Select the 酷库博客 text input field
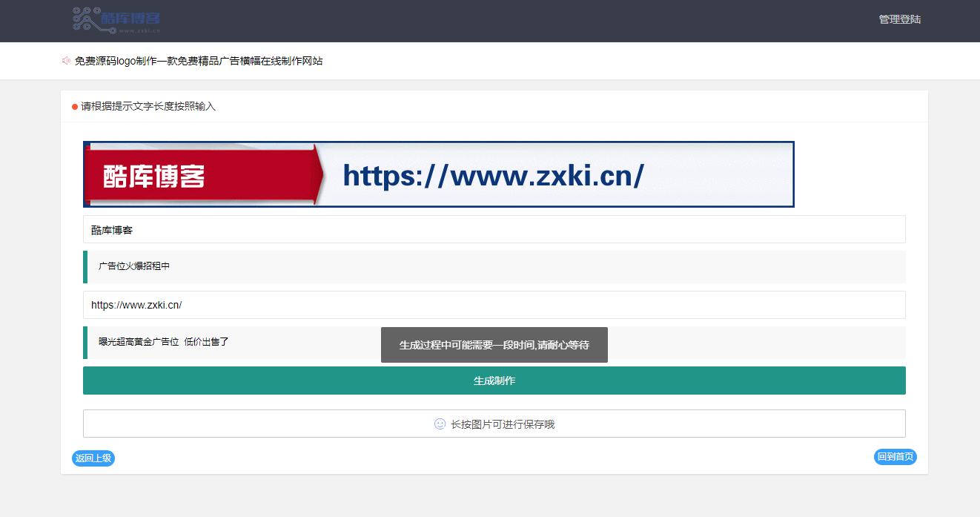The height and width of the screenshot is (517, 980). (x=494, y=229)
